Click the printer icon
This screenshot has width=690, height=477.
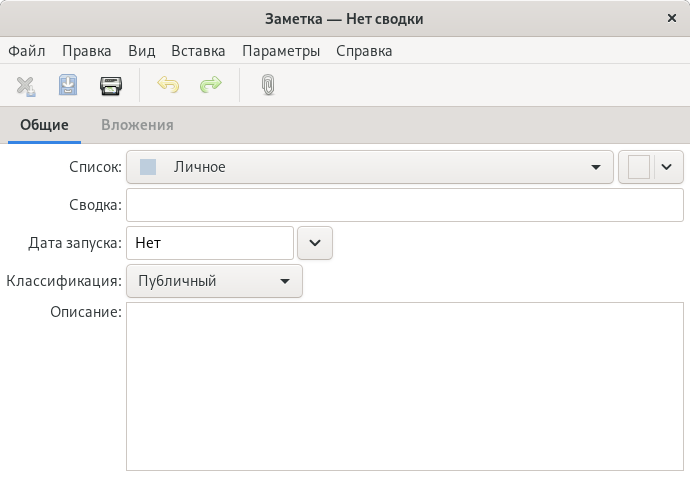pos(110,85)
